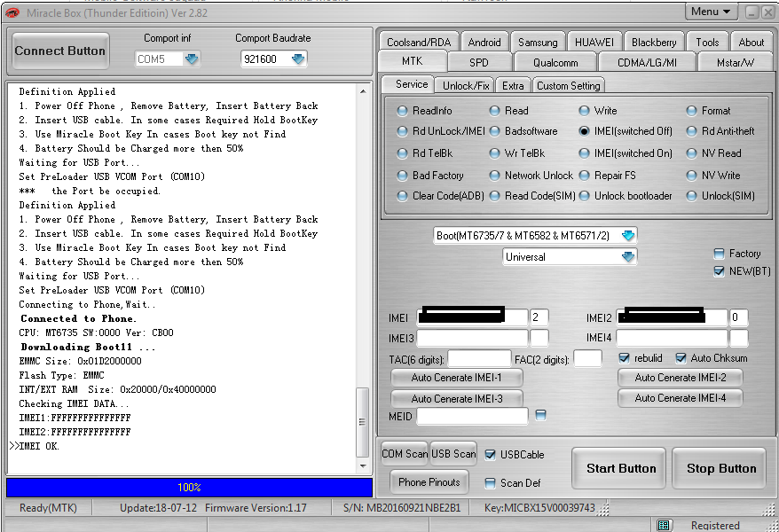Open the Comport Baudrate 921600 dropdown

pos(298,59)
